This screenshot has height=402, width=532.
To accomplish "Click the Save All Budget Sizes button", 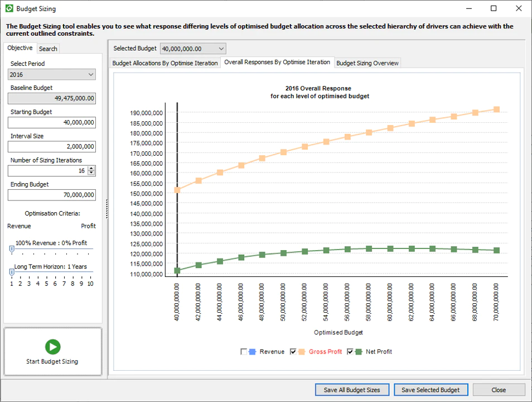I will pos(352,390).
